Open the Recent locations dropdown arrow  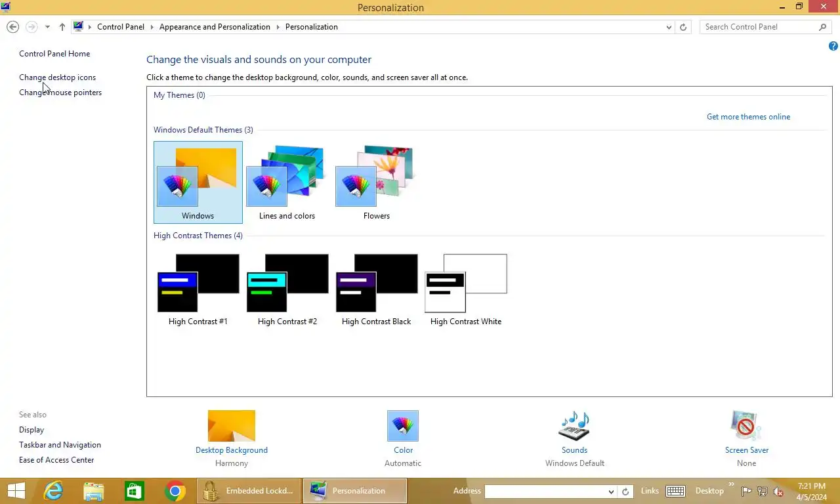tap(47, 27)
